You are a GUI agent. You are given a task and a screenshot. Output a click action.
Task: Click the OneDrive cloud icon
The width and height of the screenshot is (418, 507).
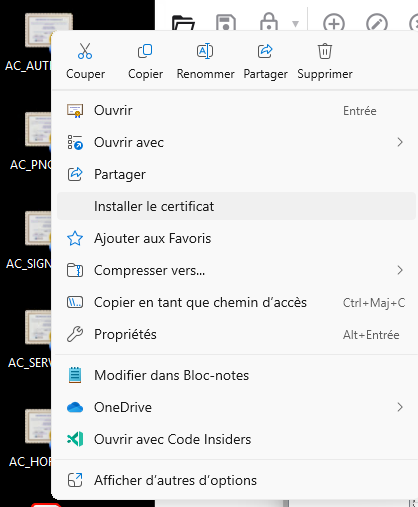click(x=75, y=407)
